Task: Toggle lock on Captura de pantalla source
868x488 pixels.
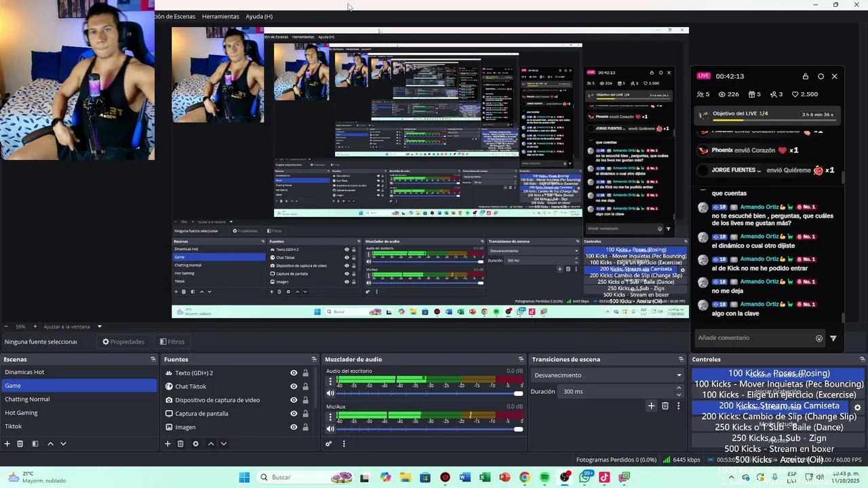Action: pyautogui.click(x=305, y=413)
